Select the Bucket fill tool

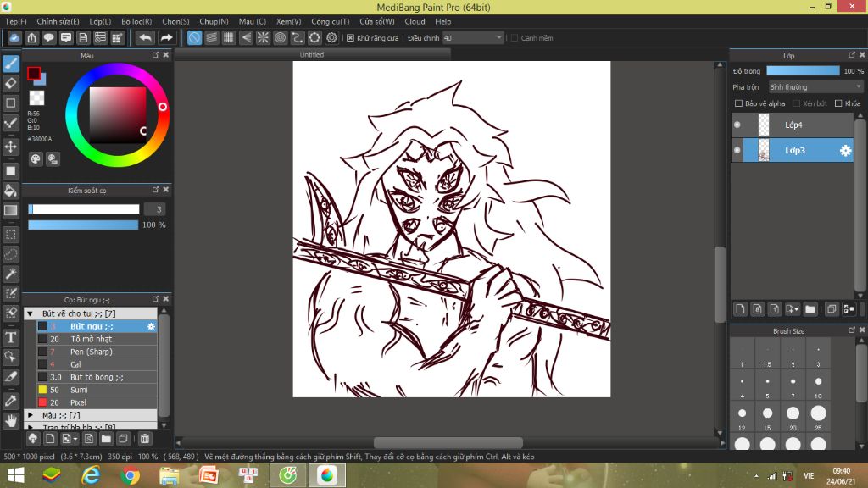(x=10, y=191)
